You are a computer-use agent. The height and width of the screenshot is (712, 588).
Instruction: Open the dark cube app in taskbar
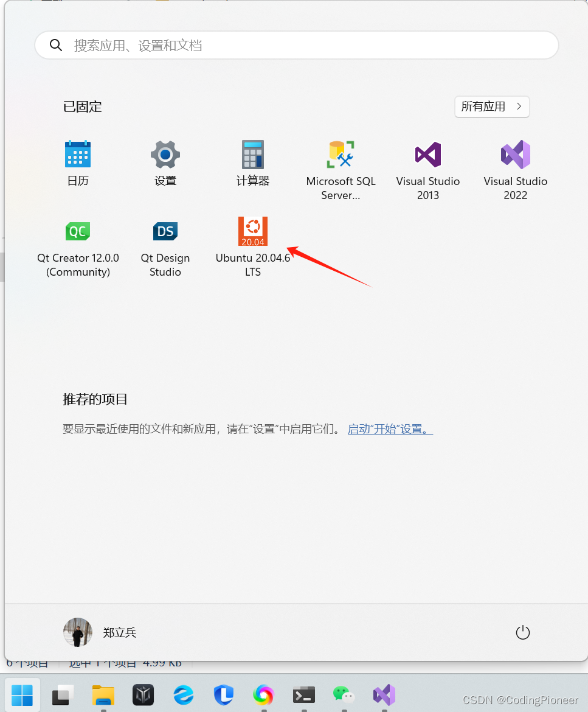pos(144,695)
